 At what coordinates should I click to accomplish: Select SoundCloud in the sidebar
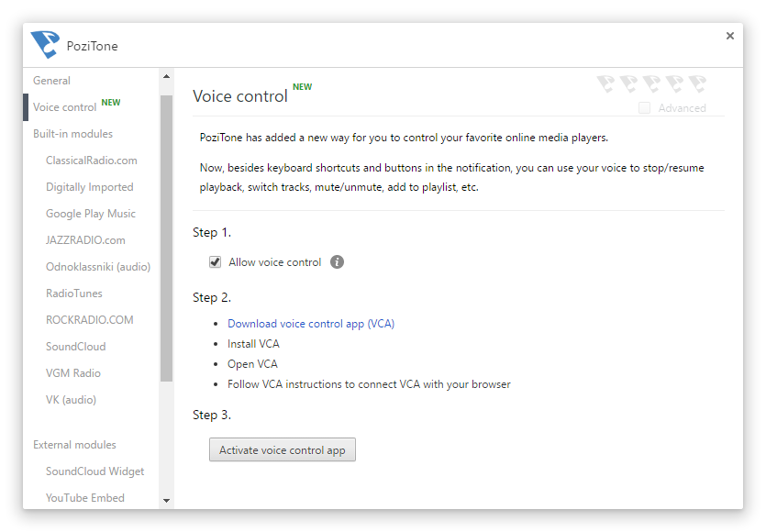tap(76, 347)
